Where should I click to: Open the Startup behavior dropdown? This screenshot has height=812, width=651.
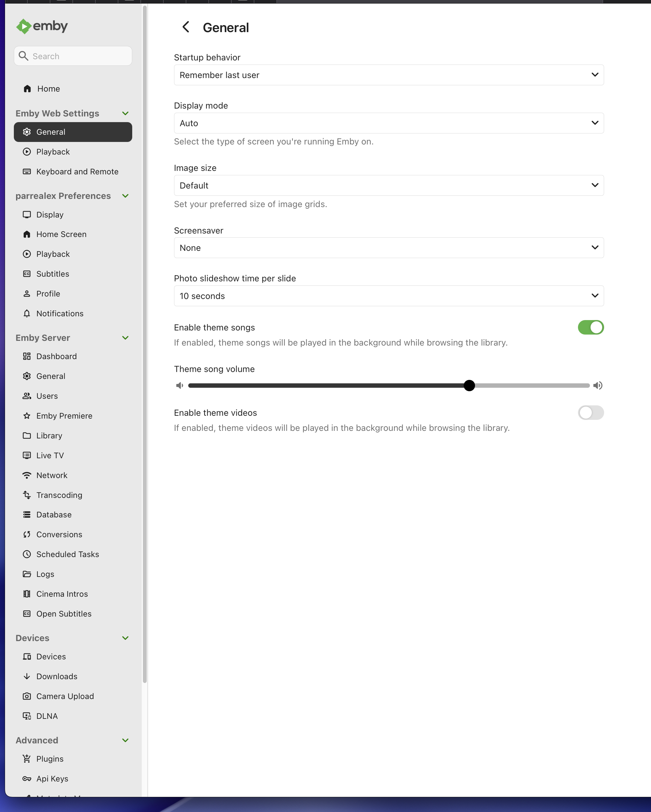coord(388,75)
